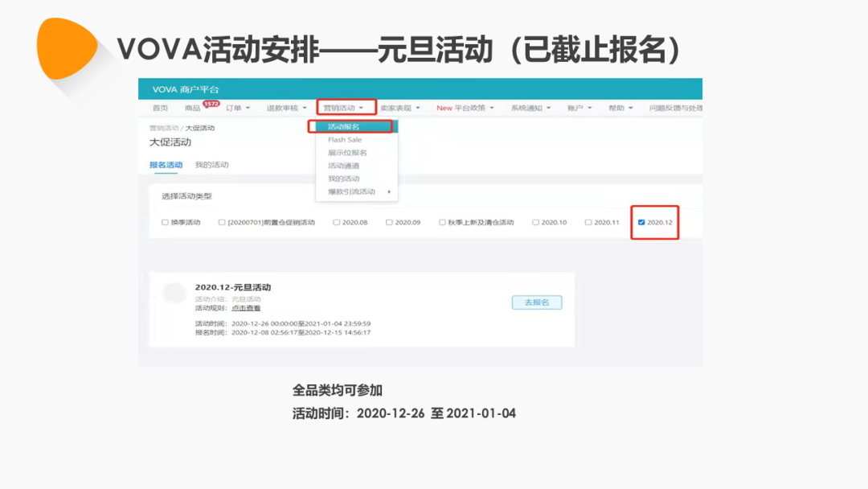Image resolution: width=868 pixels, height=489 pixels.
Task: Toggle the 秋季上新及清仓活动 checkbox
Action: pos(442,223)
